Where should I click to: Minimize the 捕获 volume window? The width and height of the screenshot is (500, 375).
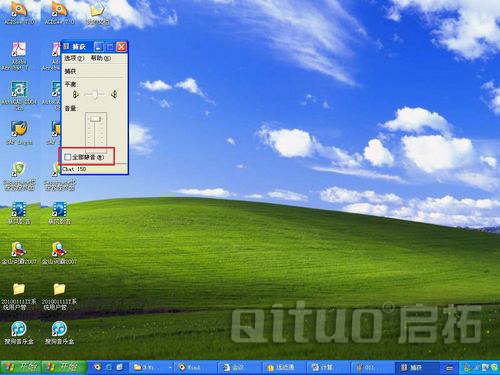pos(99,47)
